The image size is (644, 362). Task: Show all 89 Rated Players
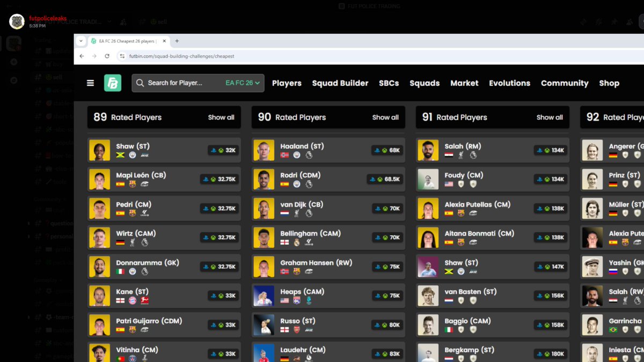click(221, 117)
